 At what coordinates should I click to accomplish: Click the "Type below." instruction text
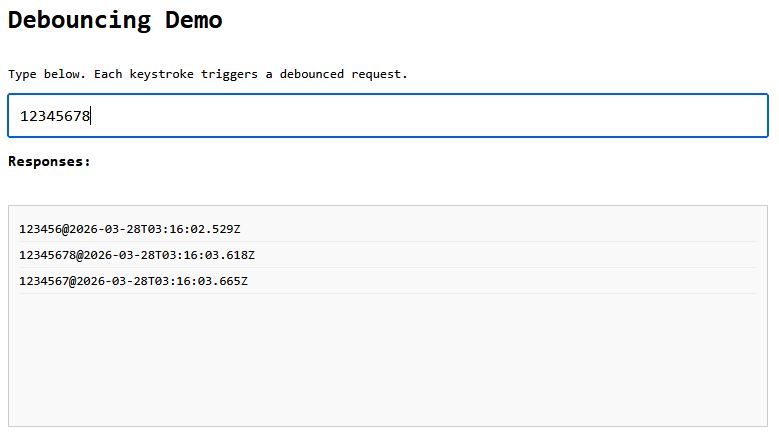coord(46,74)
